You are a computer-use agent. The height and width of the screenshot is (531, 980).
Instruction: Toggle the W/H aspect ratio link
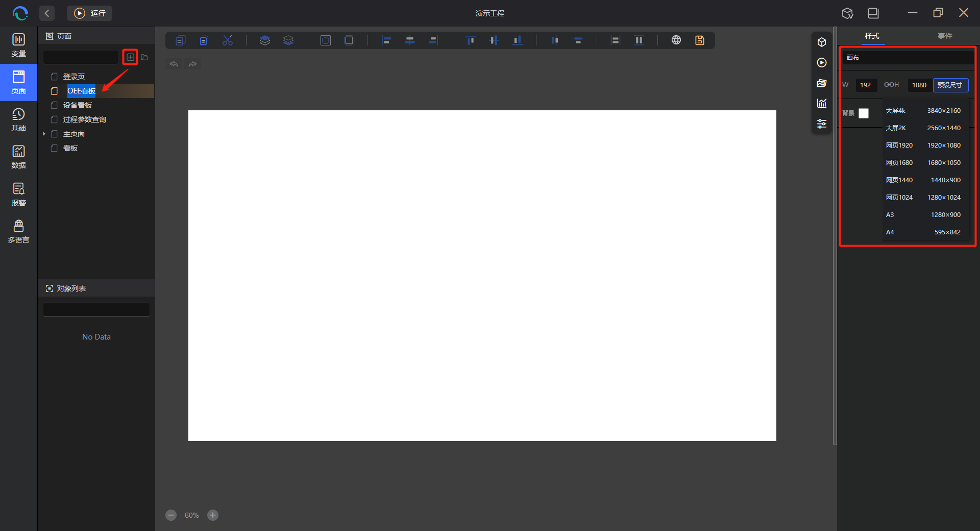(x=888, y=85)
